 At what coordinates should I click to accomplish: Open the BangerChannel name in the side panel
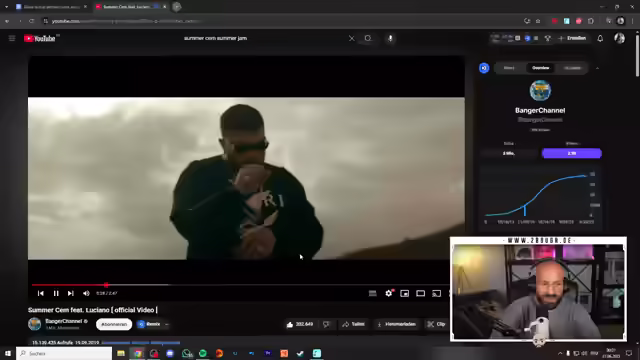coord(540,110)
